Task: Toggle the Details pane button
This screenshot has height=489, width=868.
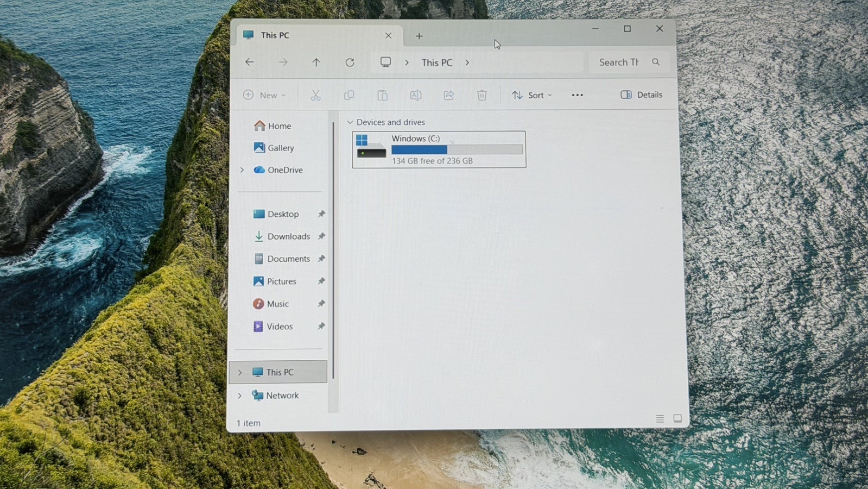Action: pos(642,95)
